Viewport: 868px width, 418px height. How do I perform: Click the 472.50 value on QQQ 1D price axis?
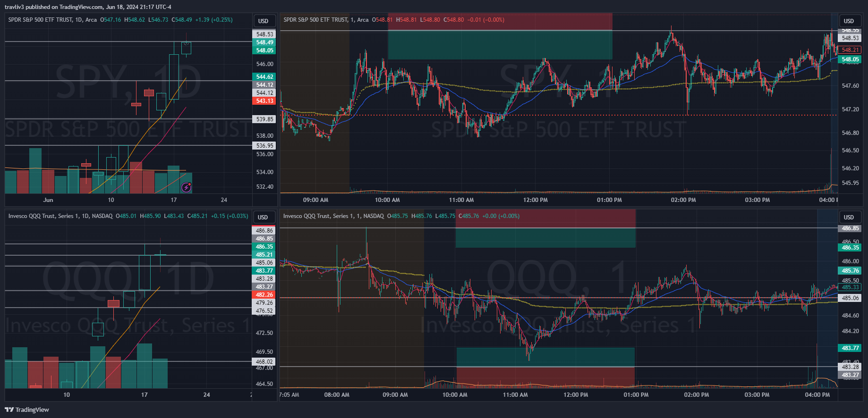[x=264, y=333]
